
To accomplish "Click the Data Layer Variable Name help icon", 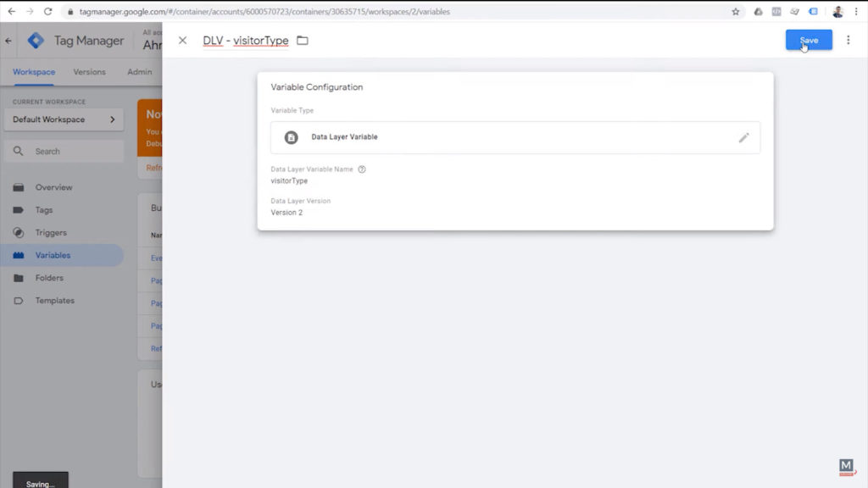I will [362, 169].
